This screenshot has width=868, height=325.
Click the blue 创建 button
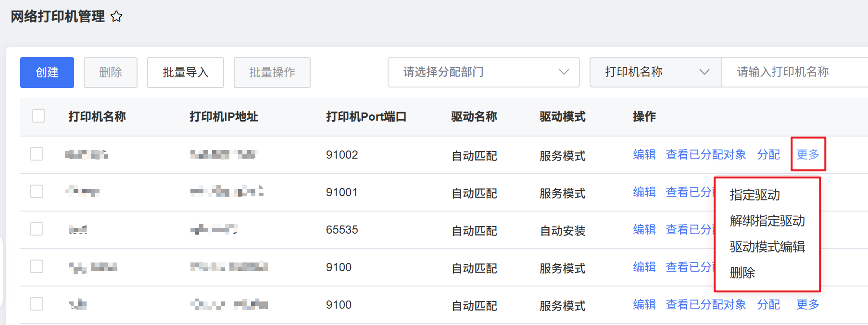pos(47,73)
